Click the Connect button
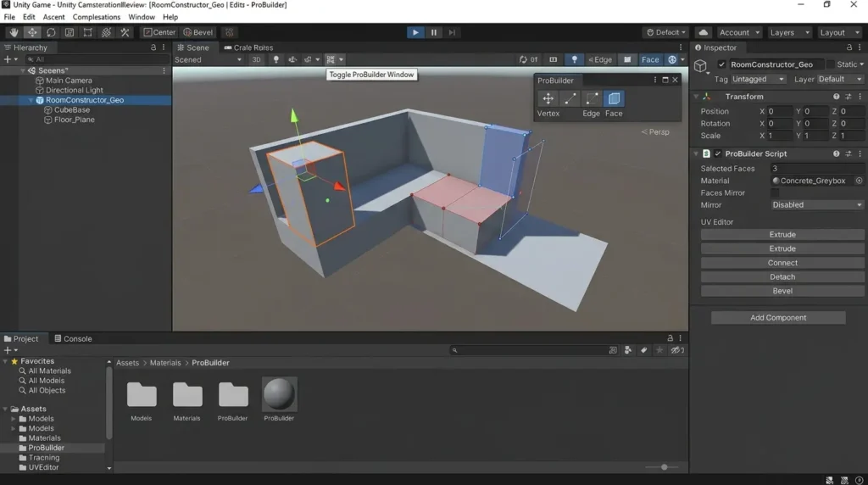This screenshot has height=485, width=868. coord(782,263)
